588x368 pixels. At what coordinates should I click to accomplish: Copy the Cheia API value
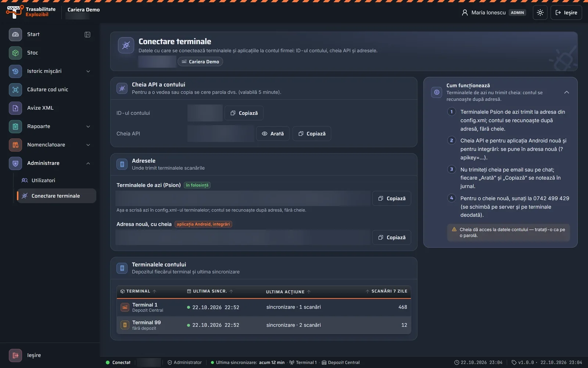tap(312, 134)
